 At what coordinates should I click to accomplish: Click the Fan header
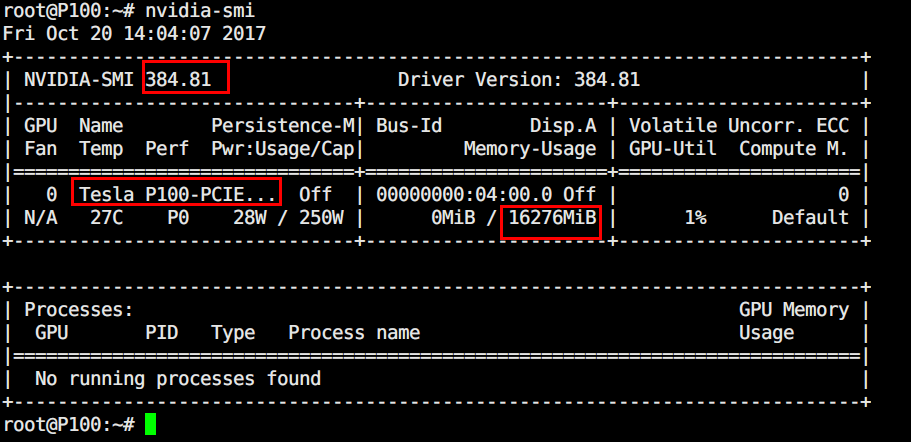(41, 149)
